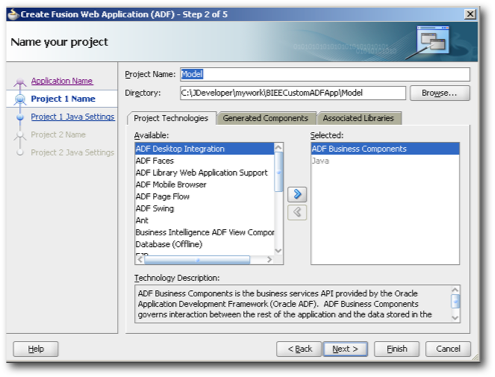
Task: Open the Generated Components tab
Action: 266,118
